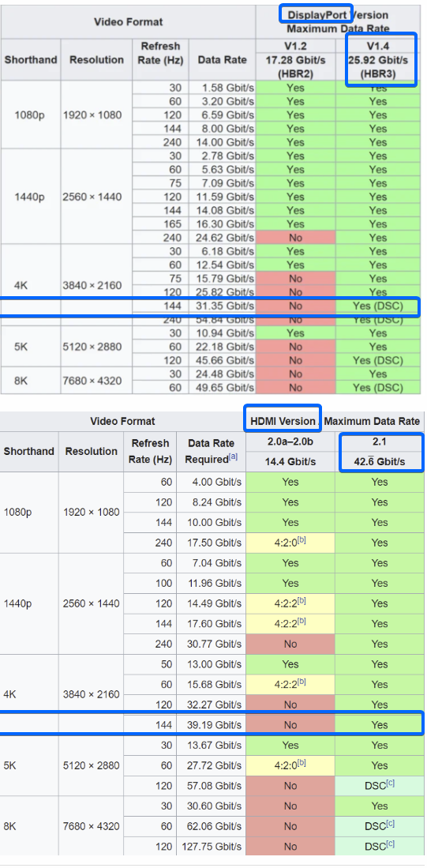427x868 pixels.
Task: Click the '15.79 Gbit/s' data rate cell
Action: point(222,279)
